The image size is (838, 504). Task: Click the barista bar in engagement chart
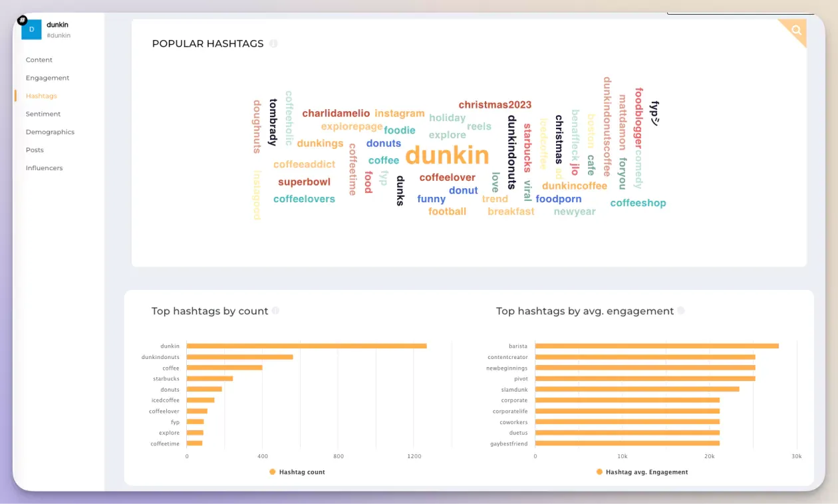(657, 346)
